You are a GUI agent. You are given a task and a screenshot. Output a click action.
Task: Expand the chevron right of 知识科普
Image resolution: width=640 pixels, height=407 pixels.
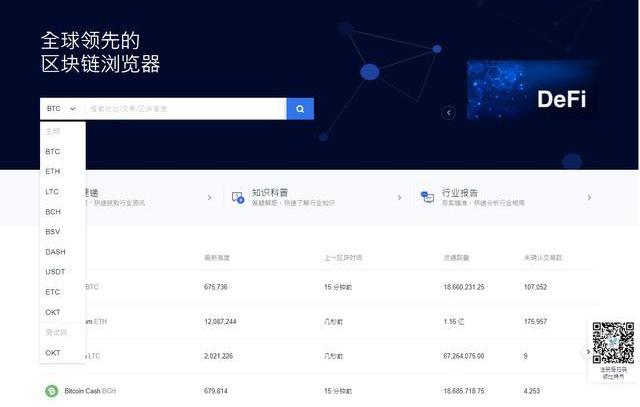click(x=399, y=197)
